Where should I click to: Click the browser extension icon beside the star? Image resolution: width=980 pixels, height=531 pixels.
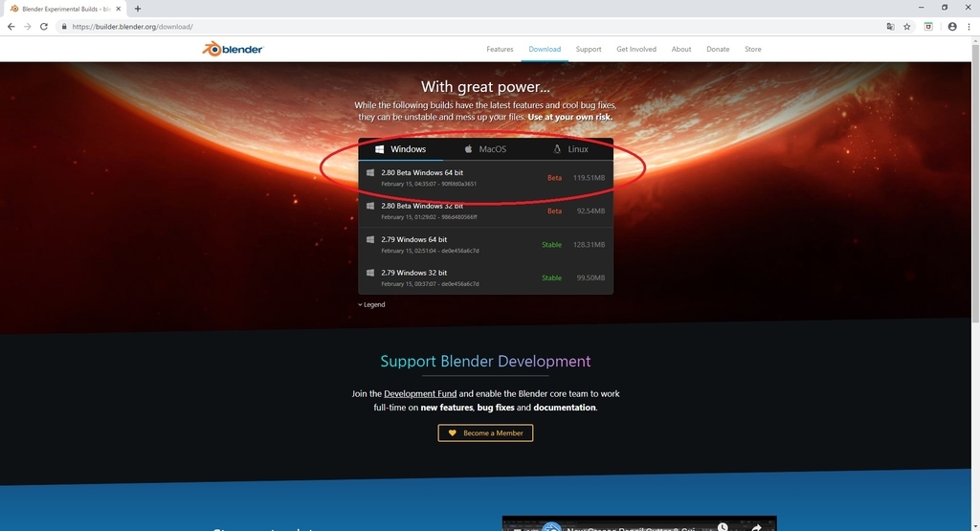[928, 26]
